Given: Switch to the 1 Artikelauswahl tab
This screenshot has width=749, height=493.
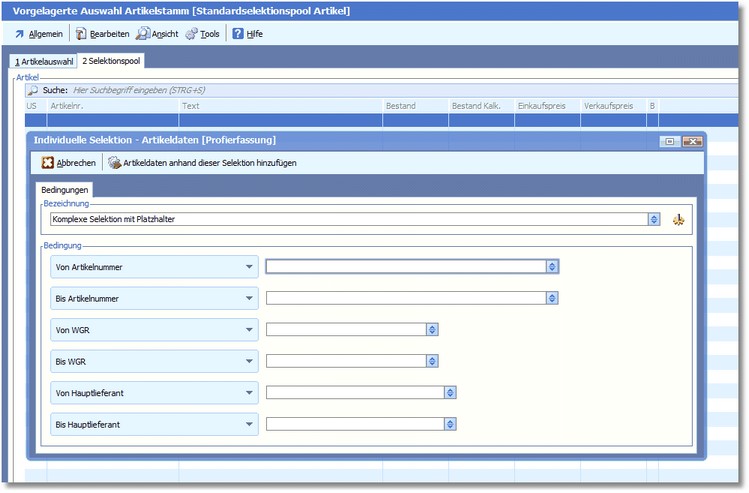Looking at the screenshot, I should [x=44, y=61].
